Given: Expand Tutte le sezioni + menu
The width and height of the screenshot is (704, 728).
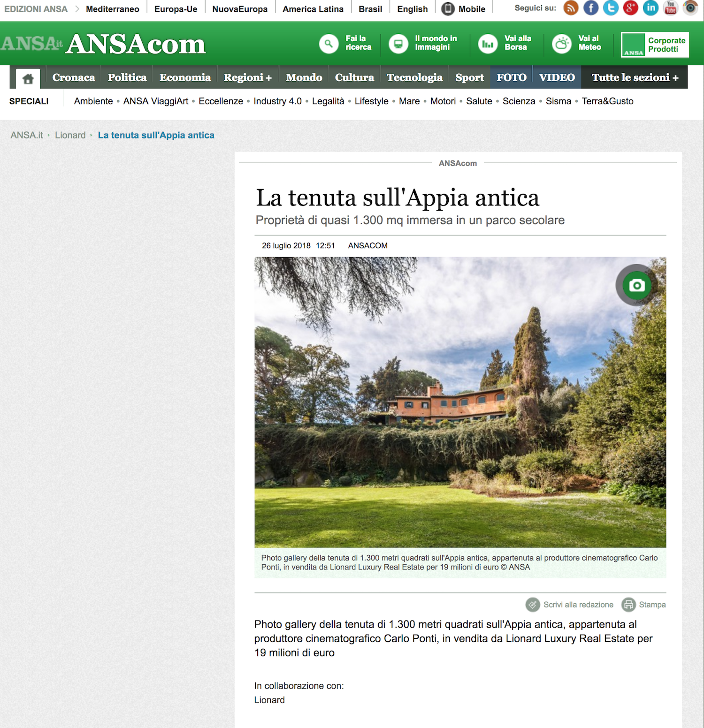Looking at the screenshot, I should 635,77.
